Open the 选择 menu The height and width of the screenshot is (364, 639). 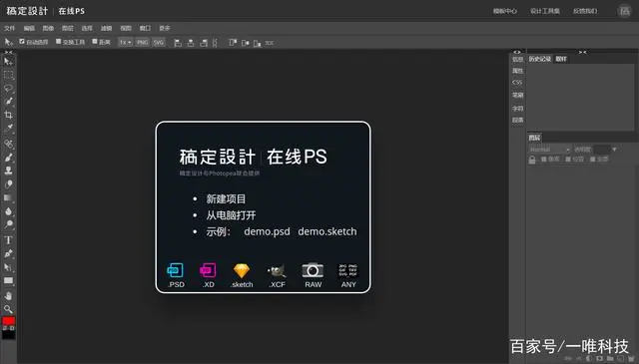tap(87, 28)
